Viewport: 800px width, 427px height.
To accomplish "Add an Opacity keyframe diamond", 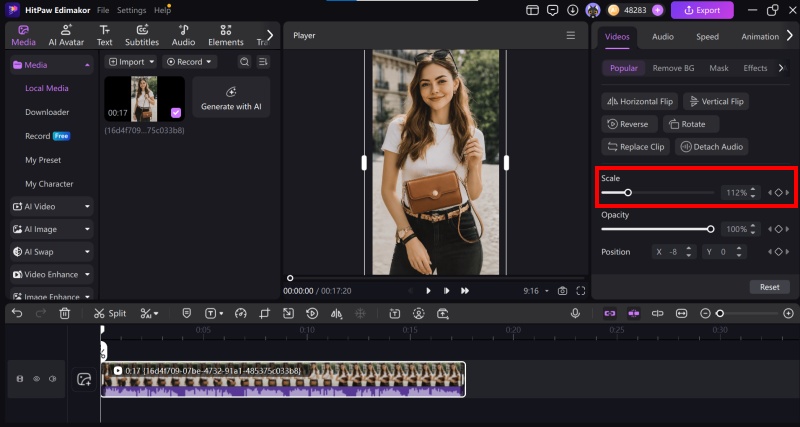I will [779, 229].
